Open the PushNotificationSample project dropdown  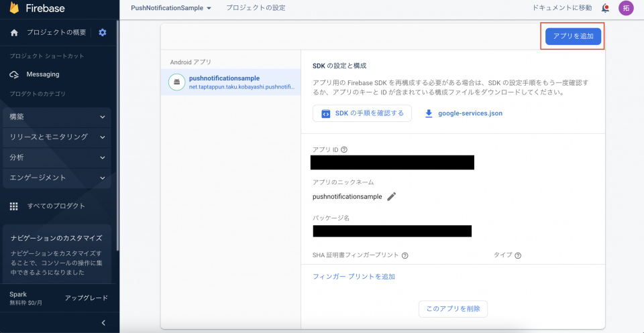[171, 8]
